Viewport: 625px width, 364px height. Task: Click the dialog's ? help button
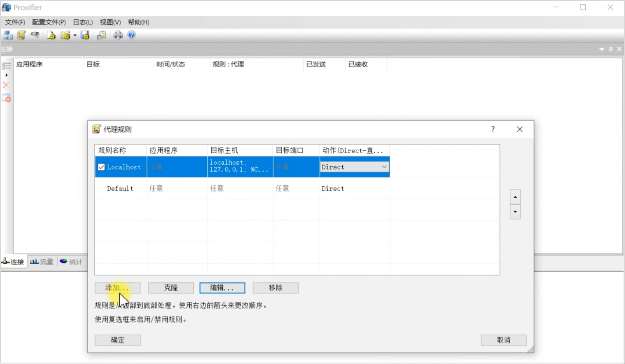(x=493, y=129)
